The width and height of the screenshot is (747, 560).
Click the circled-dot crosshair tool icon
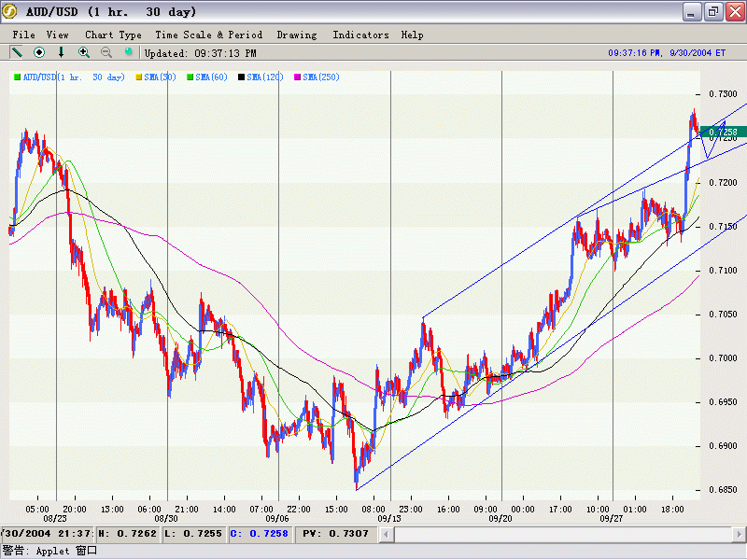[x=39, y=53]
